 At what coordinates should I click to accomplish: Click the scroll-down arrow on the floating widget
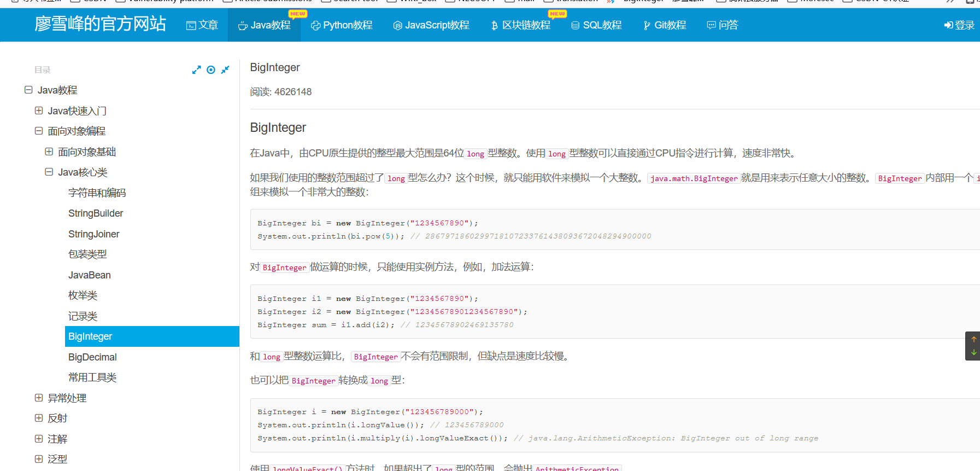pos(973,352)
